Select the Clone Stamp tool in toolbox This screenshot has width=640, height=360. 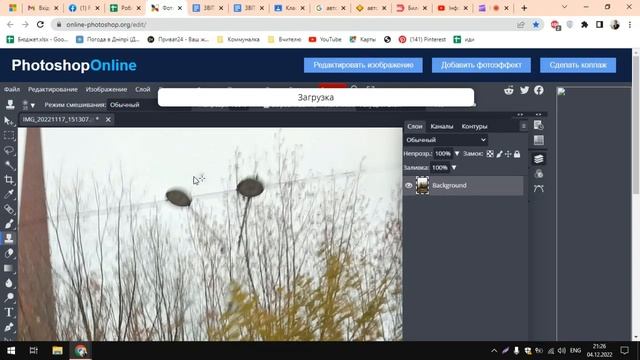(9, 238)
